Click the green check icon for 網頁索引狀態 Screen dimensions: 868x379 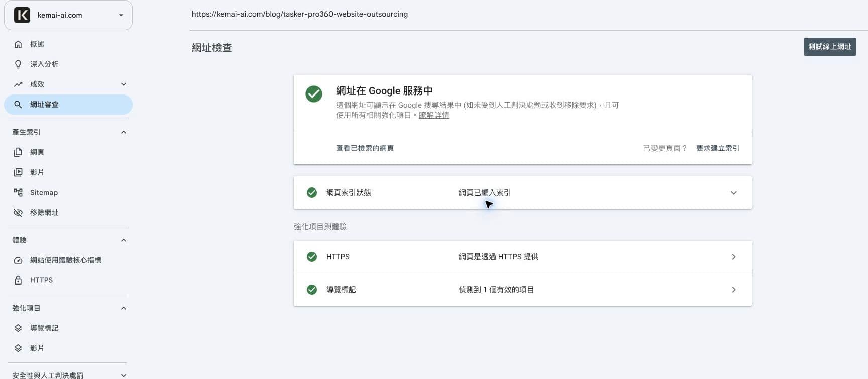312,193
